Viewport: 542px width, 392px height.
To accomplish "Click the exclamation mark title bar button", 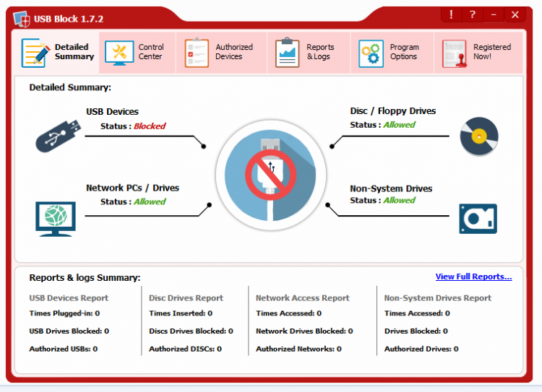I will [x=451, y=15].
